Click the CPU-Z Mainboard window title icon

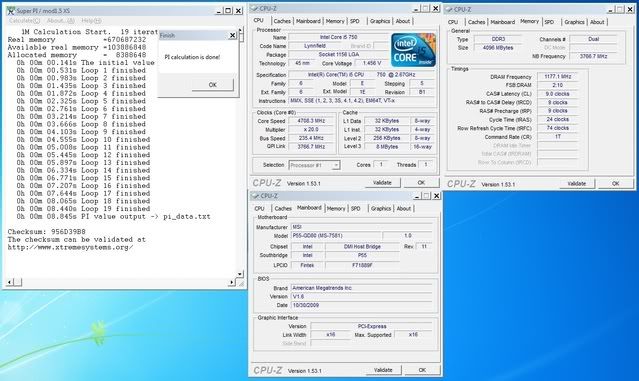[x=256, y=196]
